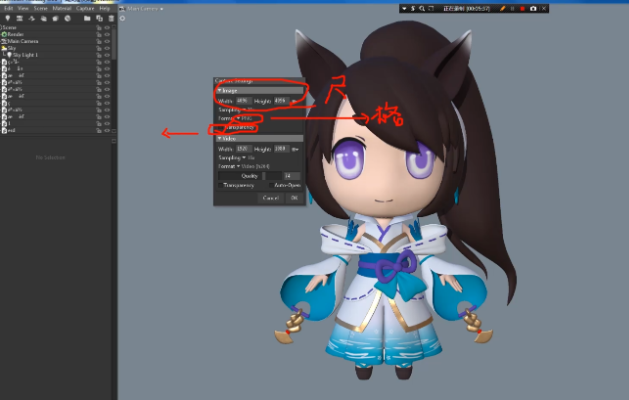Image resolution: width=629 pixels, height=400 pixels.
Task: Enable Transparency in the Image section
Action: tap(220, 128)
